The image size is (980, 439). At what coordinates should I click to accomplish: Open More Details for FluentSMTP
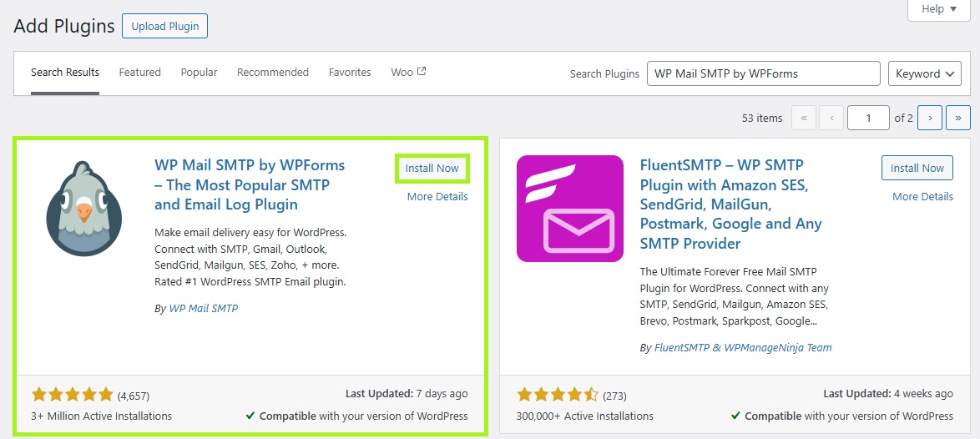click(x=922, y=197)
